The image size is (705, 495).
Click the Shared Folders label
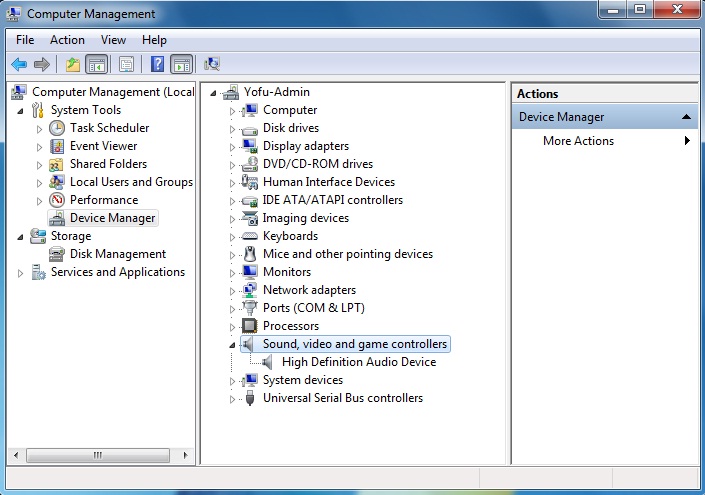(108, 164)
